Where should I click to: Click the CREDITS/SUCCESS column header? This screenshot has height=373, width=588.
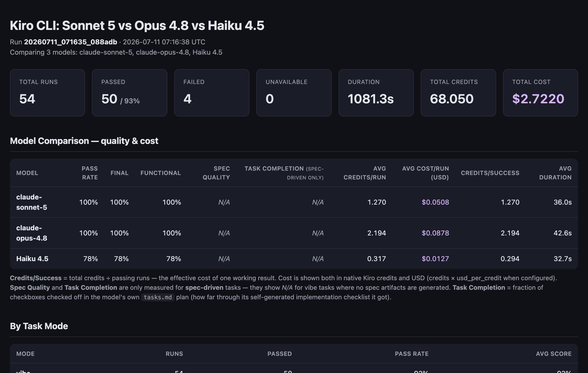[x=490, y=173]
